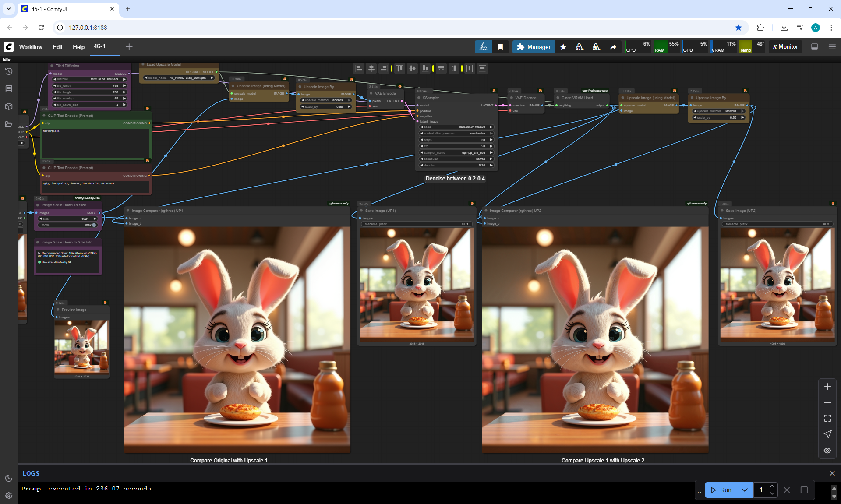Open the node library cube icon

pos(9,106)
